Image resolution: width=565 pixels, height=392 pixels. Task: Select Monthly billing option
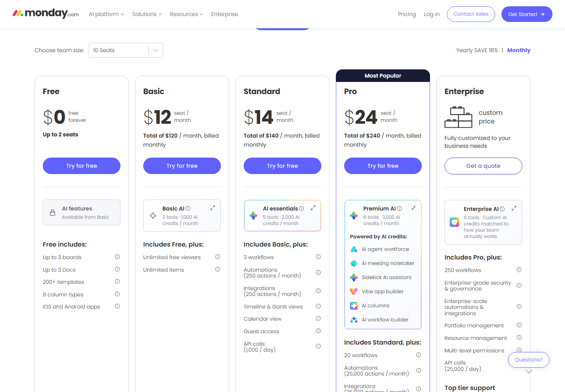tap(519, 50)
